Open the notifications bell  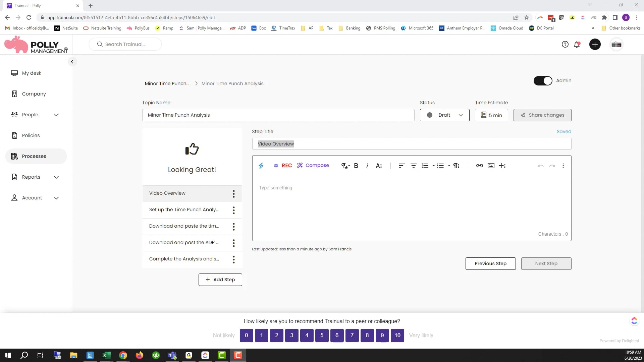tap(577, 44)
